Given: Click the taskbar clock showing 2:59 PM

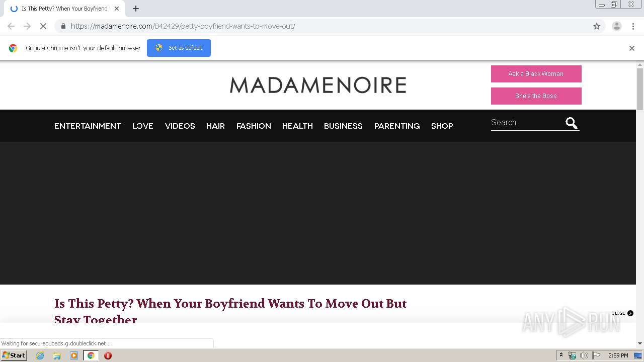Looking at the screenshot, I should tap(618, 355).
